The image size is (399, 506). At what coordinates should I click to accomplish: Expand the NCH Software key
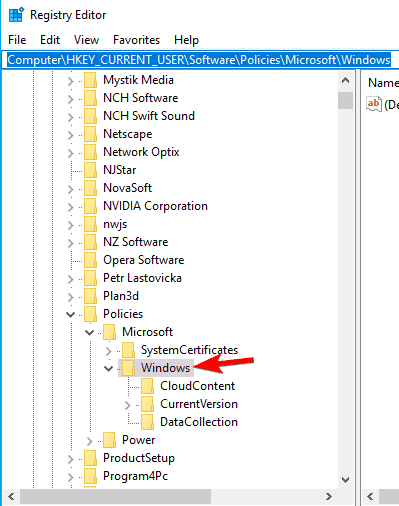coord(70,99)
